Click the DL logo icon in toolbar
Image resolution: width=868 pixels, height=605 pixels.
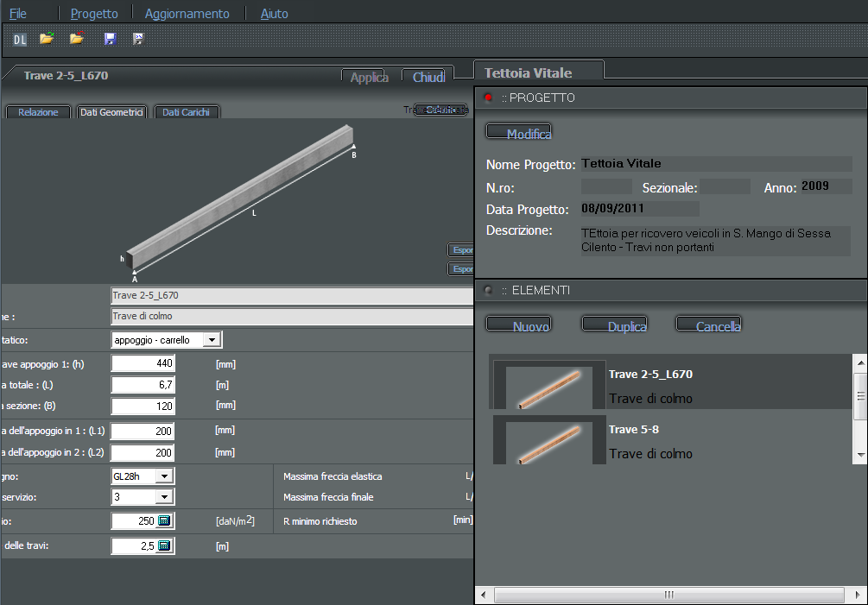click(x=20, y=39)
